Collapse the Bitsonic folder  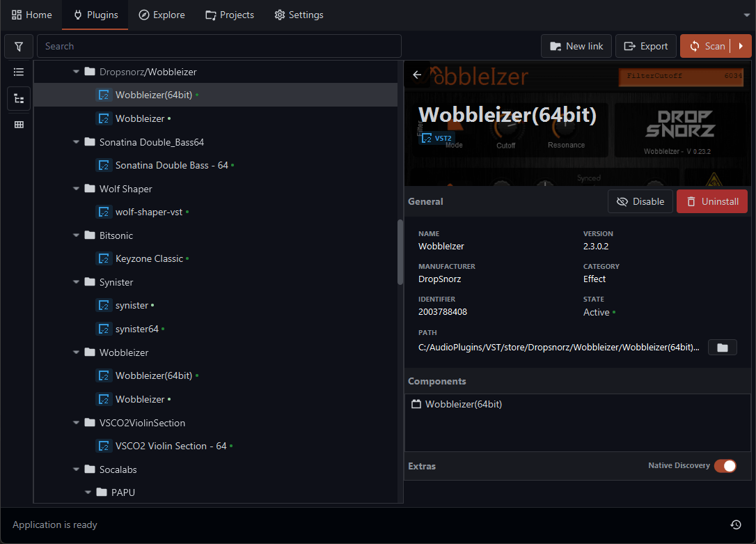coord(76,235)
